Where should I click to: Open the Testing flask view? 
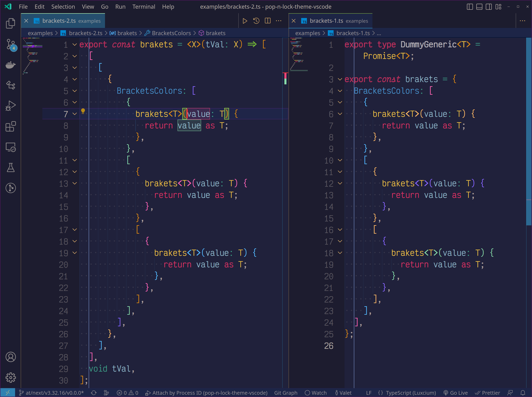(10, 167)
